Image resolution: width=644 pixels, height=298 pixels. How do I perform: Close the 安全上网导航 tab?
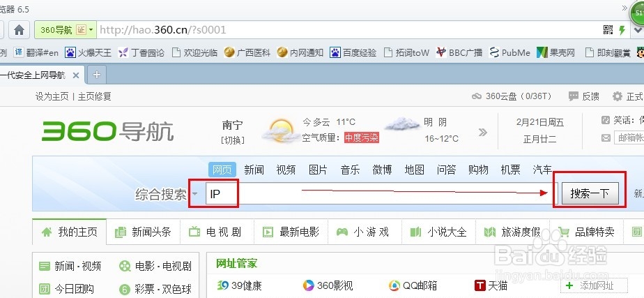coord(75,75)
